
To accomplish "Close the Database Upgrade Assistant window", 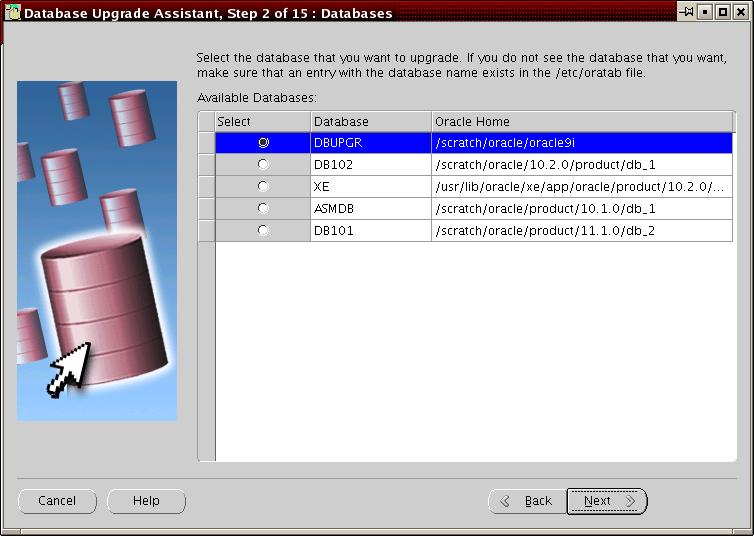I will [x=741, y=12].
